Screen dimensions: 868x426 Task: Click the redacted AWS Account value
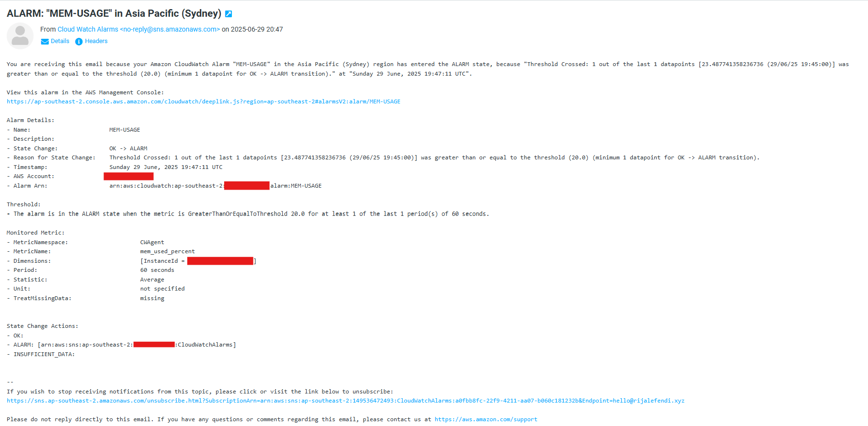pos(128,176)
